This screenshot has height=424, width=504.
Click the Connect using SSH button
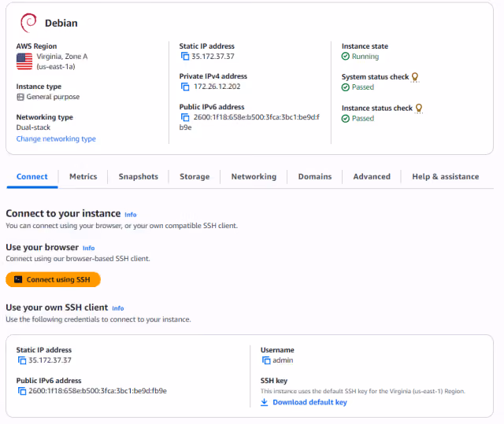tap(53, 279)
